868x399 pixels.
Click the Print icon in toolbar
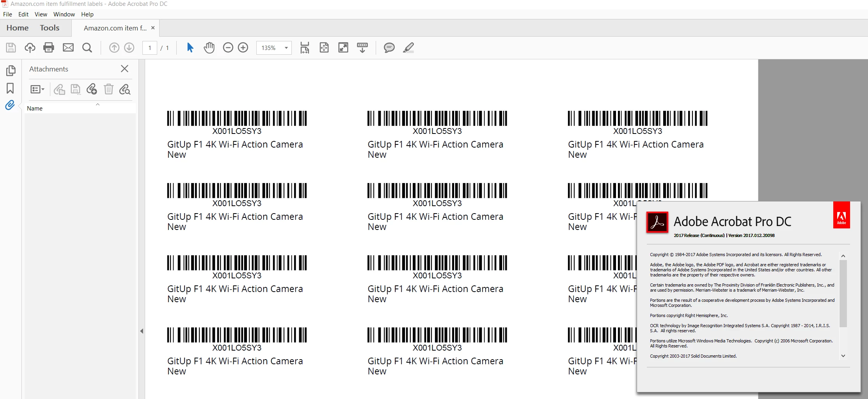[49, 48]
